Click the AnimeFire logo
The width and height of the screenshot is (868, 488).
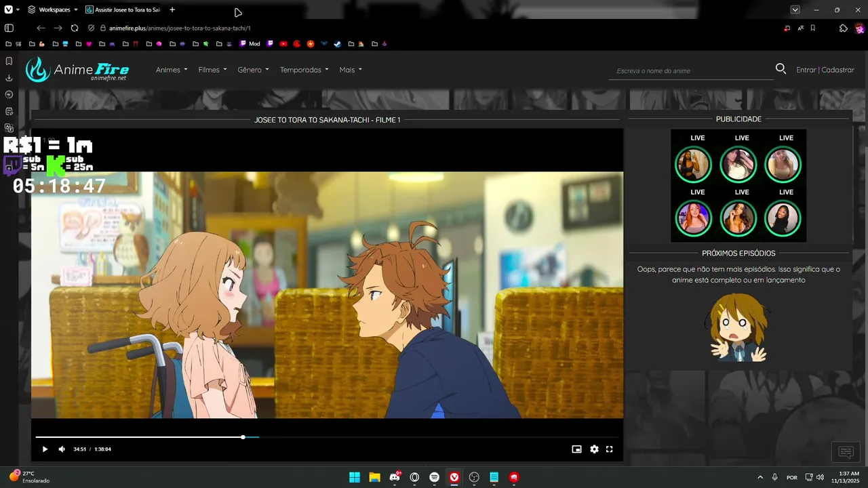click(77, 69)
